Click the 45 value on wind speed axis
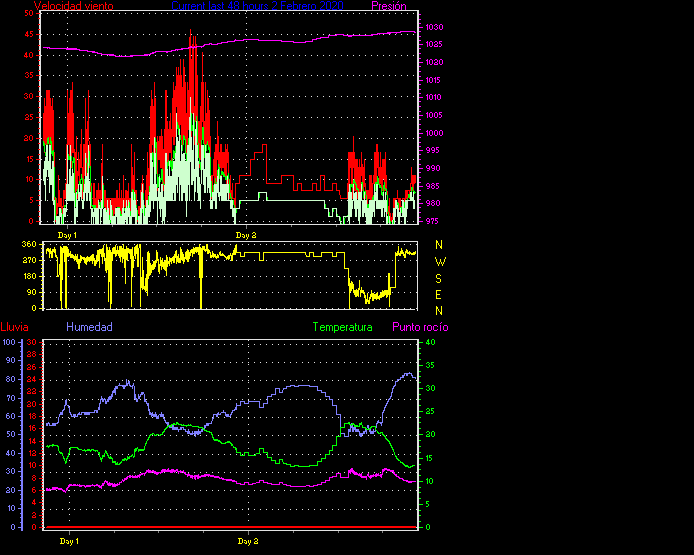 pyautogui.click(x=29, y=34)
